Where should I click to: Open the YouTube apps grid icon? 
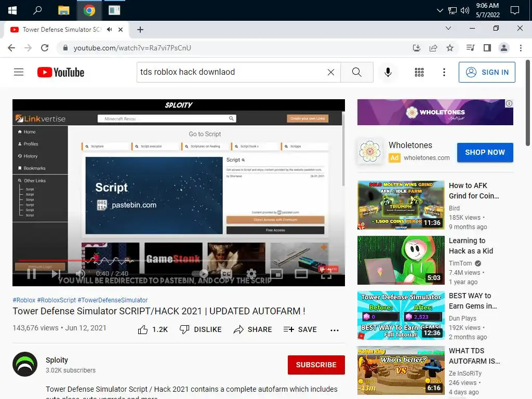click(419, 72)
